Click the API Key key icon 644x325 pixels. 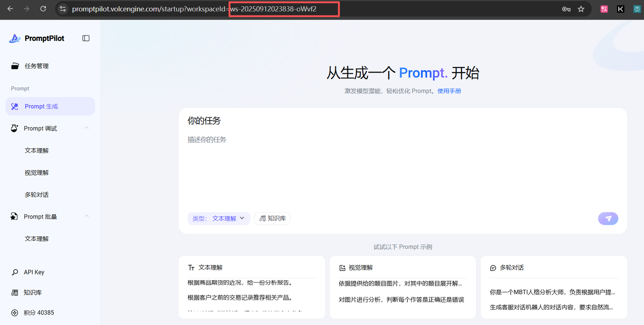[x=15, y=272]
